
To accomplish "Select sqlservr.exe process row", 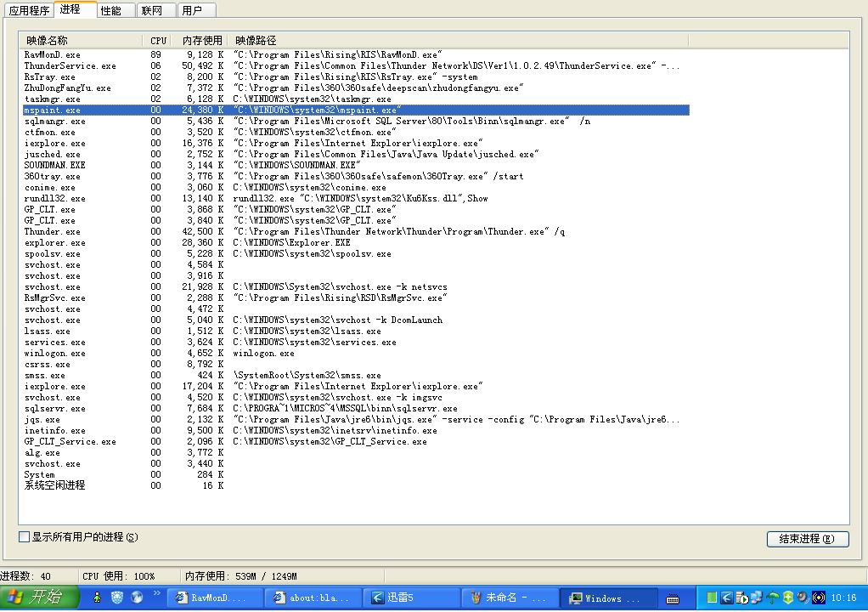I will pyautogui.click(x=356, y=408).
